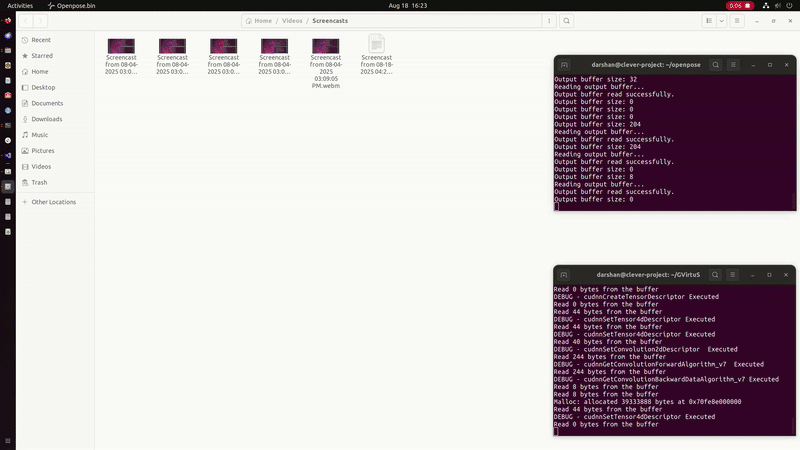Go to Home in path bar
The image size is (800, 450).
tap(259, 20)
